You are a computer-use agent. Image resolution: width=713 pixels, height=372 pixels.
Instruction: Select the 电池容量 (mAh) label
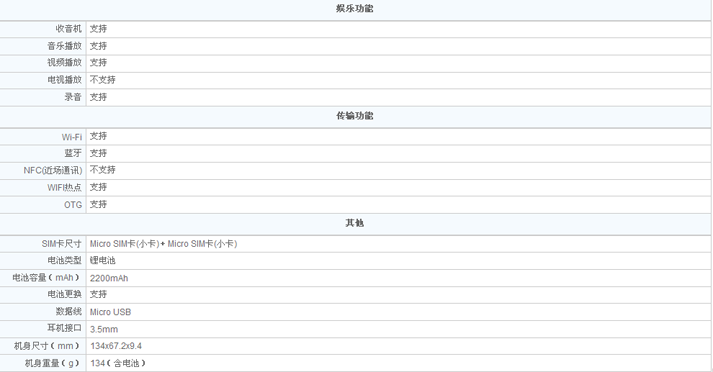point(46,277)
